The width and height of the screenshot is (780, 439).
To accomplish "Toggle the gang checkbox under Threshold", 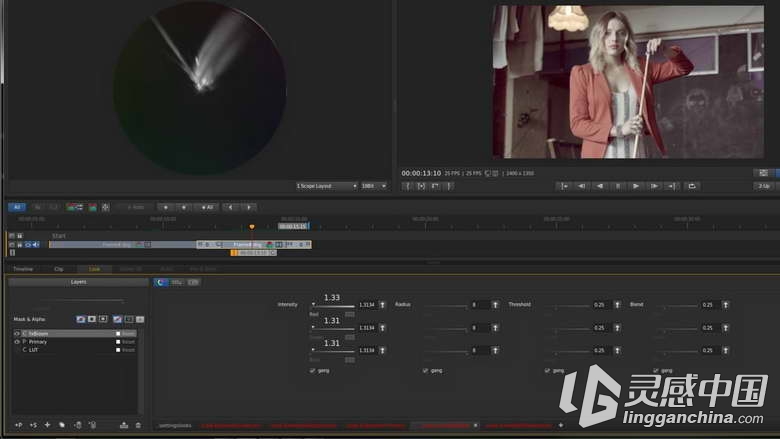I will click(548, 370).
